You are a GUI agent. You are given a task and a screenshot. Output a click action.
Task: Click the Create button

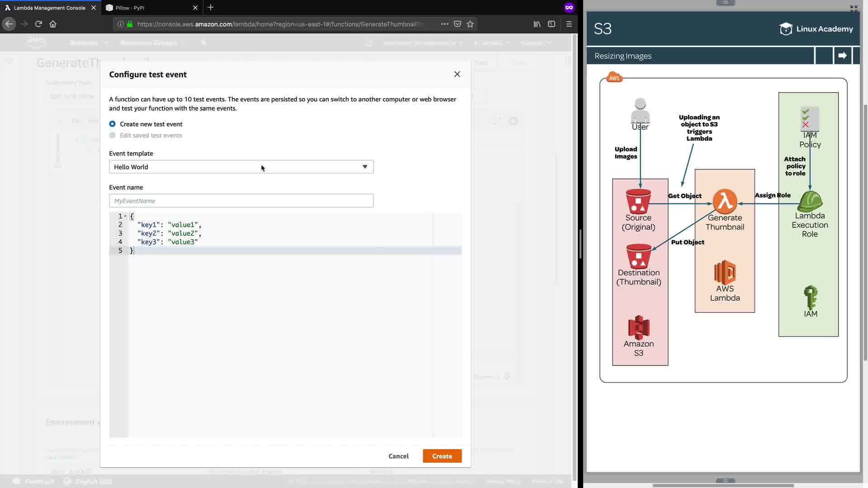tap(442, 456)
